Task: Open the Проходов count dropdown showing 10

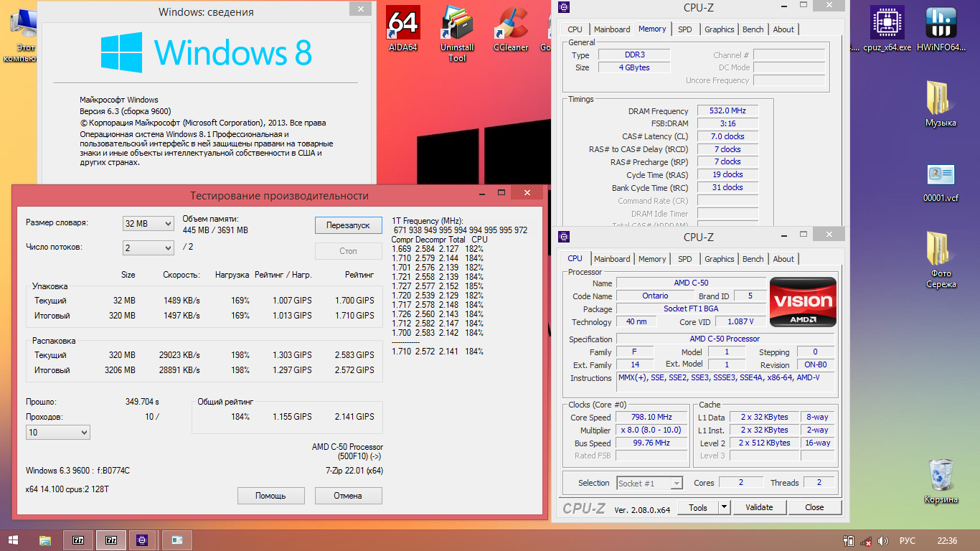Action: pos(58,433)
